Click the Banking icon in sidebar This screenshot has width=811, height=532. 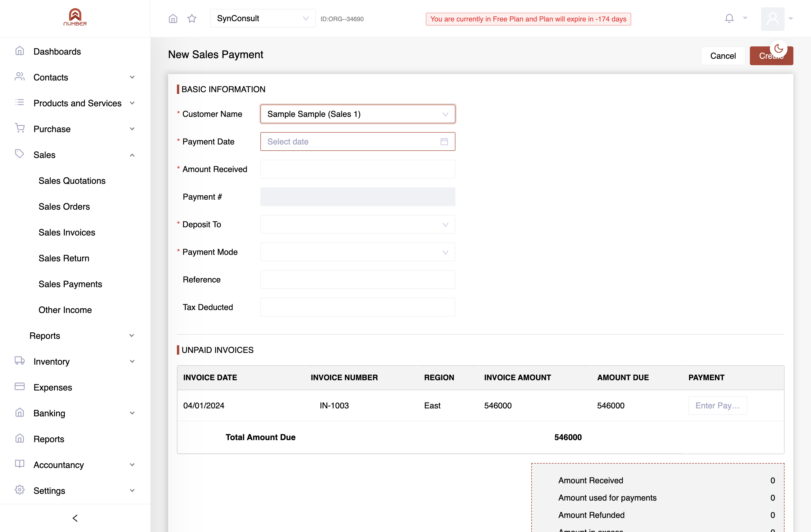(x=20, y=413)
